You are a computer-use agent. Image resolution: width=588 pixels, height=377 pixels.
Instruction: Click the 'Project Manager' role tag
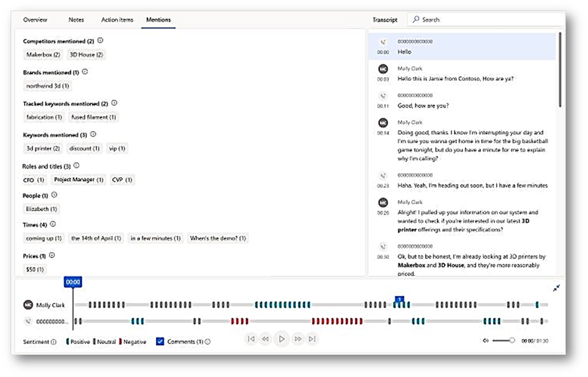coord(78,179)
